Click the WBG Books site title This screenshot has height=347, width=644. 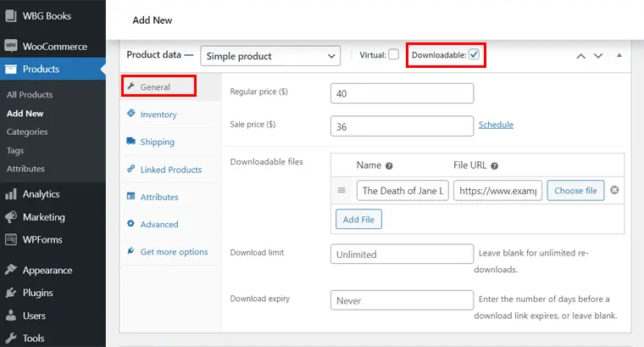[x=47, y=15]
